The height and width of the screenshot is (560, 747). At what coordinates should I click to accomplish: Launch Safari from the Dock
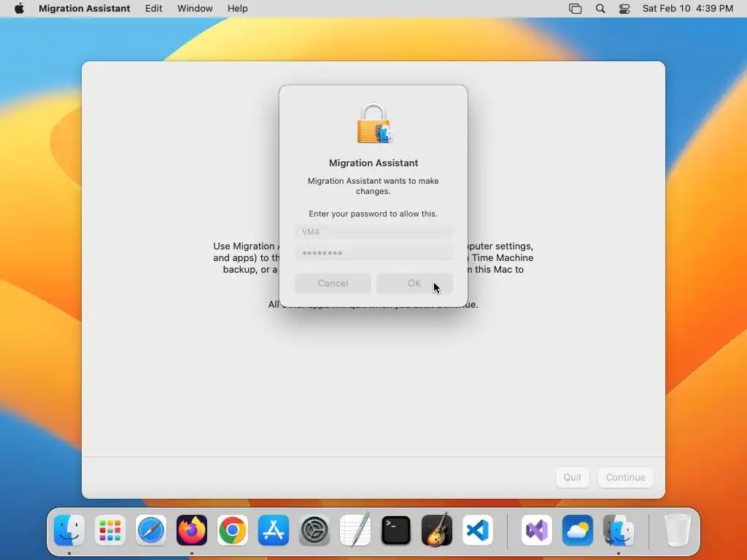pos(151,530)
